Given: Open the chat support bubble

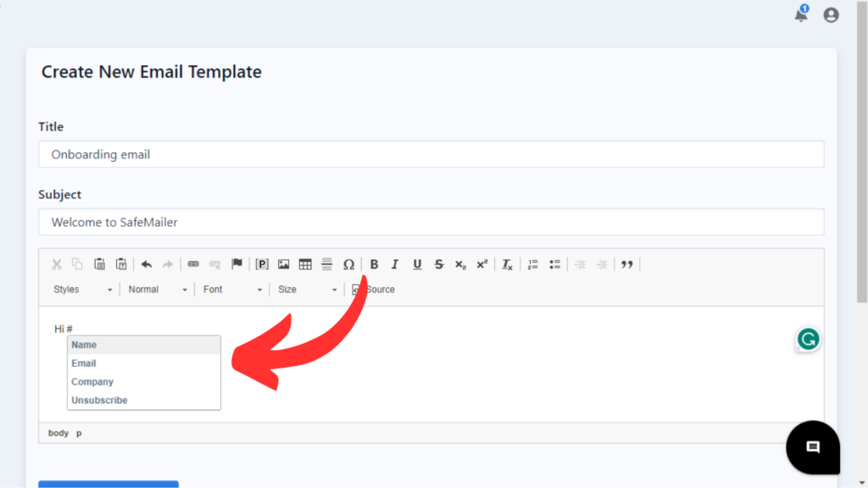Looking at the screenshot, I should pyautogui.click(x=813, y=447).
